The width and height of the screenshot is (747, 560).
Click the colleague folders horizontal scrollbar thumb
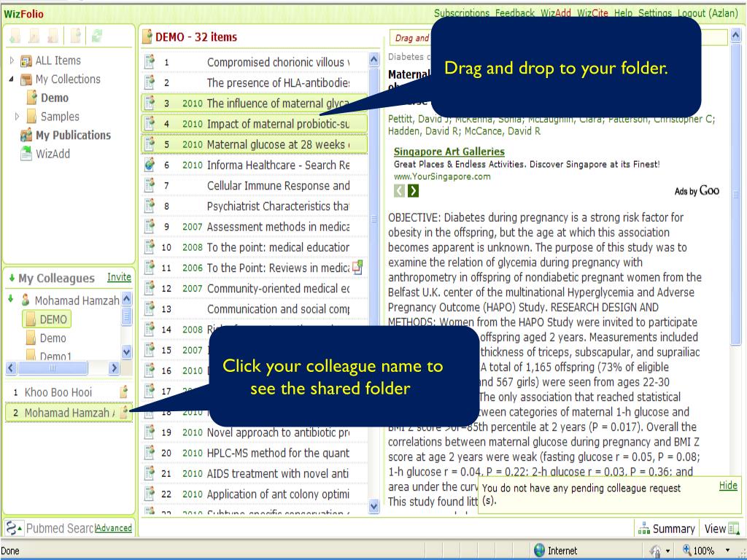point(53,367)
